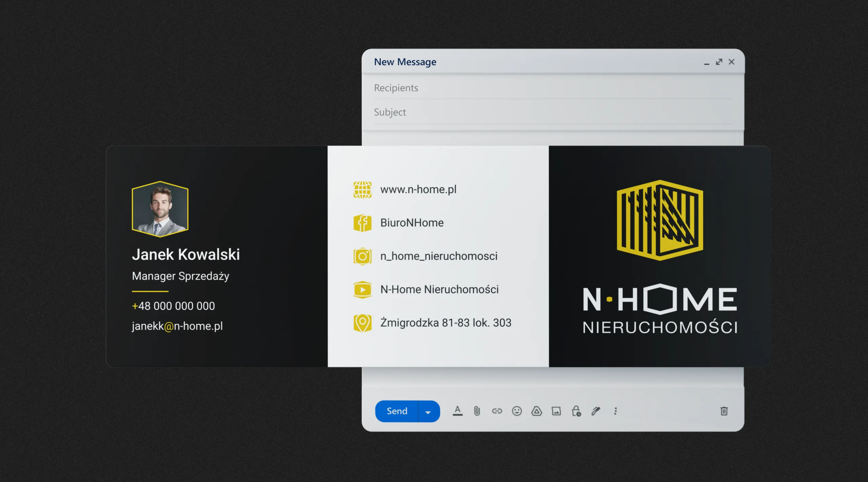Open the emoji picker smiley icon

517,411
